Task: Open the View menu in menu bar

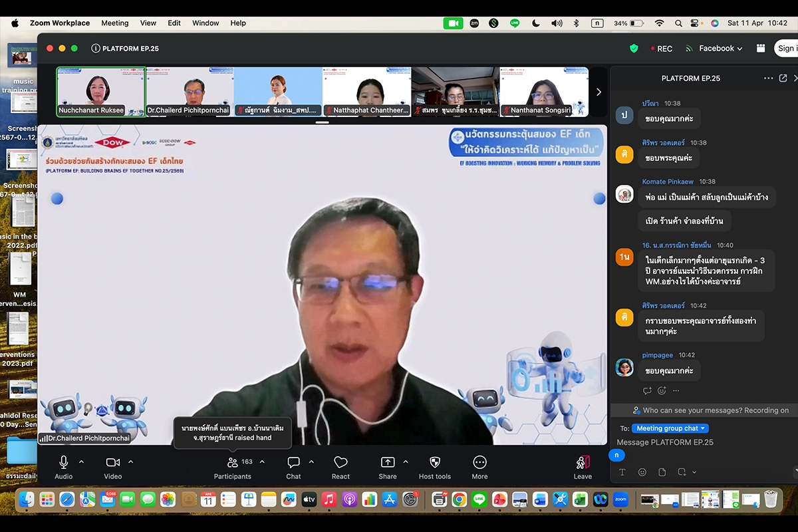Action: (x=148, y=23)
